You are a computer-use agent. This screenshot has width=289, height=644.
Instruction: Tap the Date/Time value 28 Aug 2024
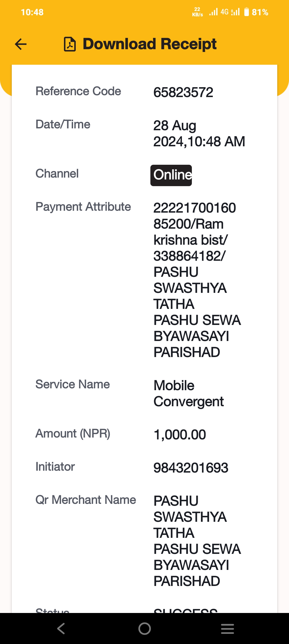coord(199,133)
